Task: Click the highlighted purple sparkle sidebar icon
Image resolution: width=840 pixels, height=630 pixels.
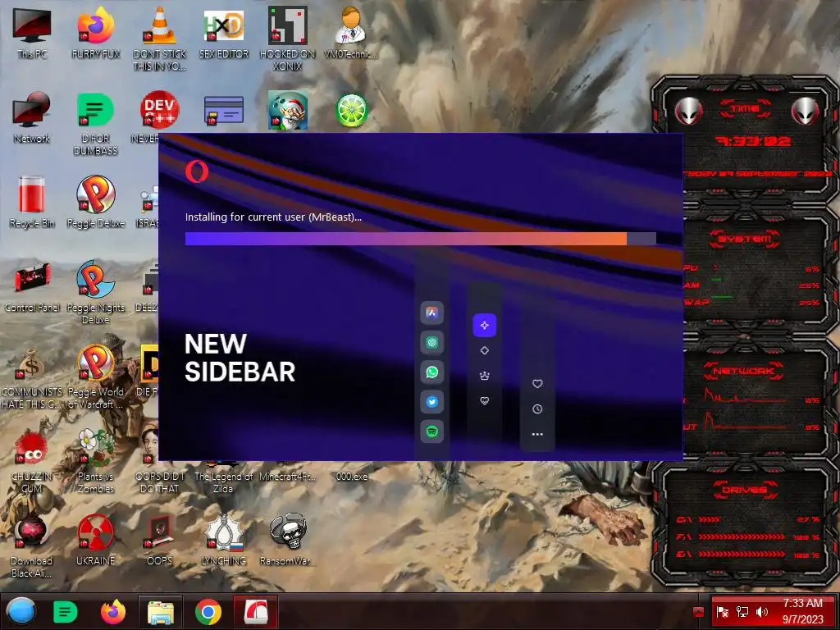Action: pyautogui.click(x=484, y=325)
